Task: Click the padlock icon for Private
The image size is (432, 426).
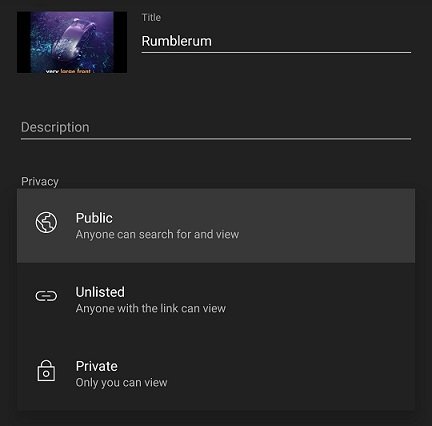Action: point(46,370)
